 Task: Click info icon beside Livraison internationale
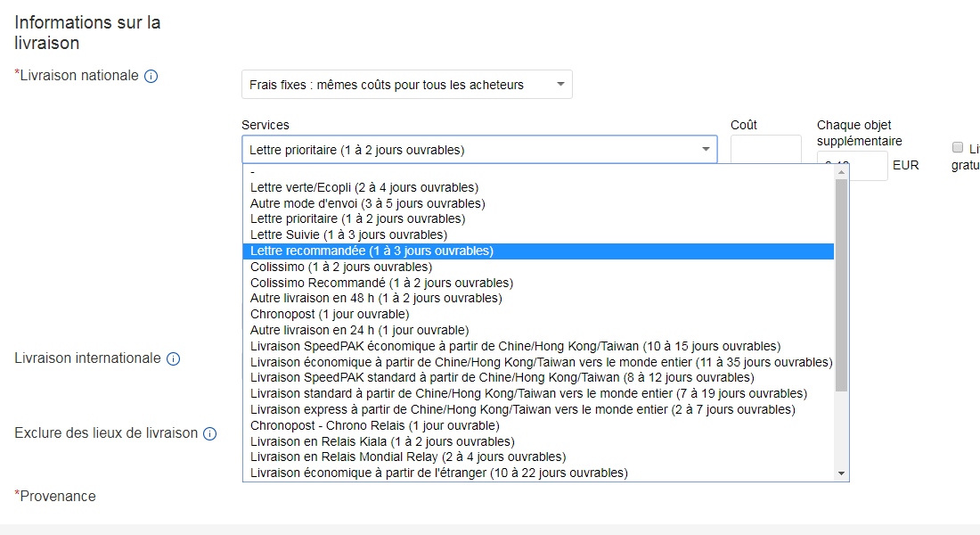coord(174,359)
